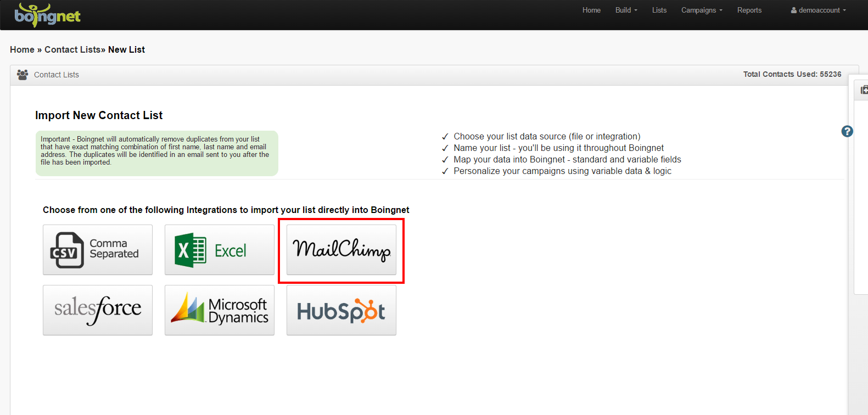This screenshot has height=415, width=868.
Task: Expand the Campaigns dropdown menu
Action: click(702, 10)
